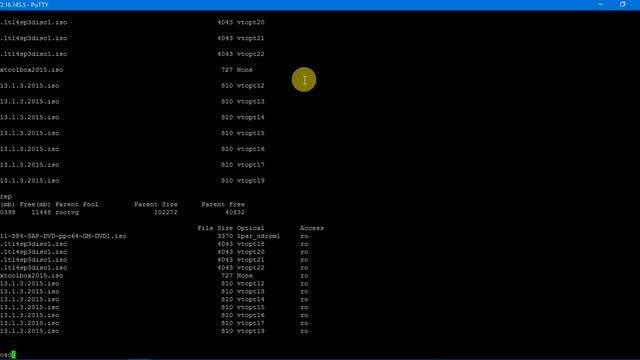This screenshot has height=360, width=640.
Task: Click the rootvg parent pool value
Action: 67,212
